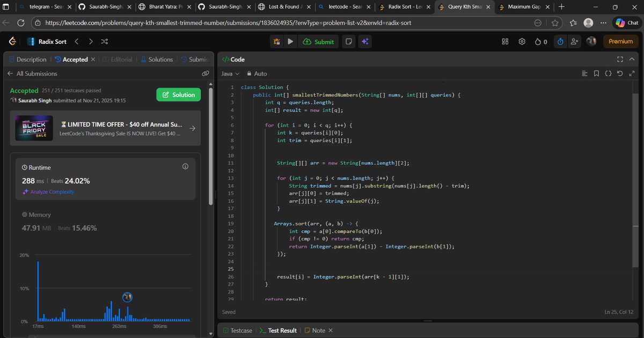Switch to Lost & Found browser tab
This screenshot has width=644, height=338.
coord(284,7)
